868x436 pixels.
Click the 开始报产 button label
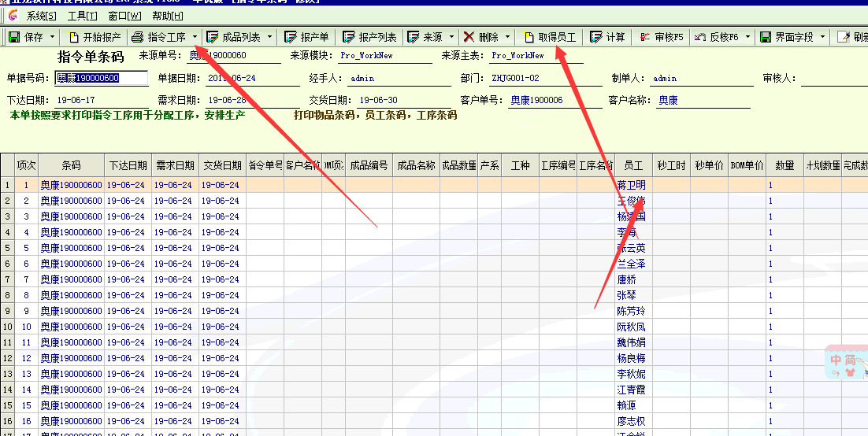[102, 37]
